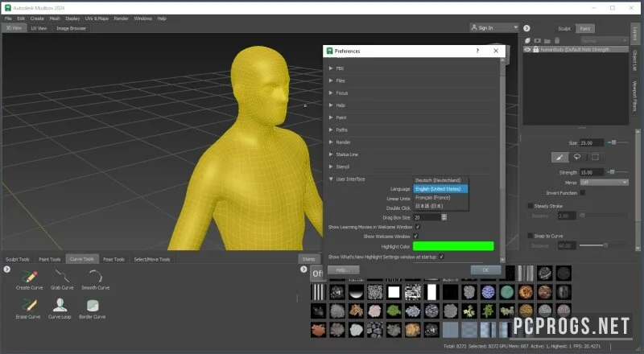
Task: Click the green Highlight Color swatch
Action: pos(453,246)
